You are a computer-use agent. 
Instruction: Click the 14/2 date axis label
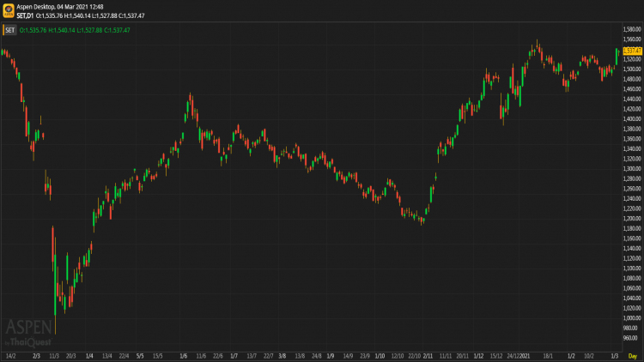click(x=11, y=356)
